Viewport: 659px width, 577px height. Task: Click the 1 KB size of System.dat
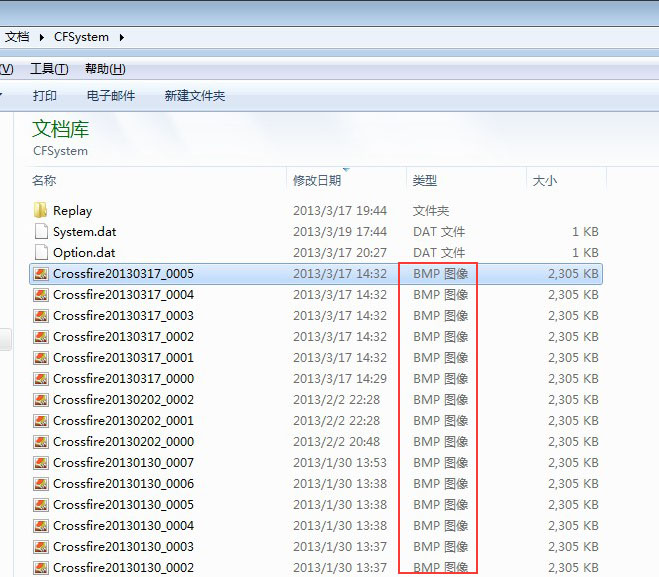[x=585, y=232]
